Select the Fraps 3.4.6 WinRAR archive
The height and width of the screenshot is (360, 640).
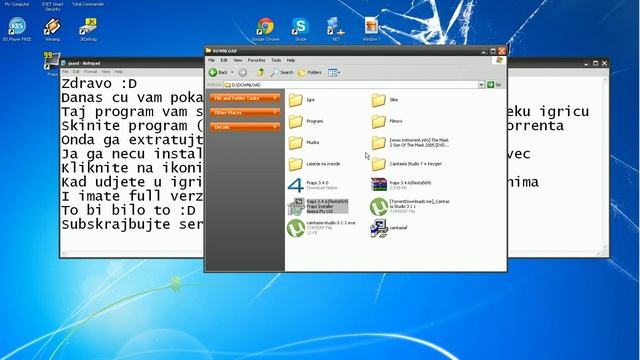(x=401, y=185)
